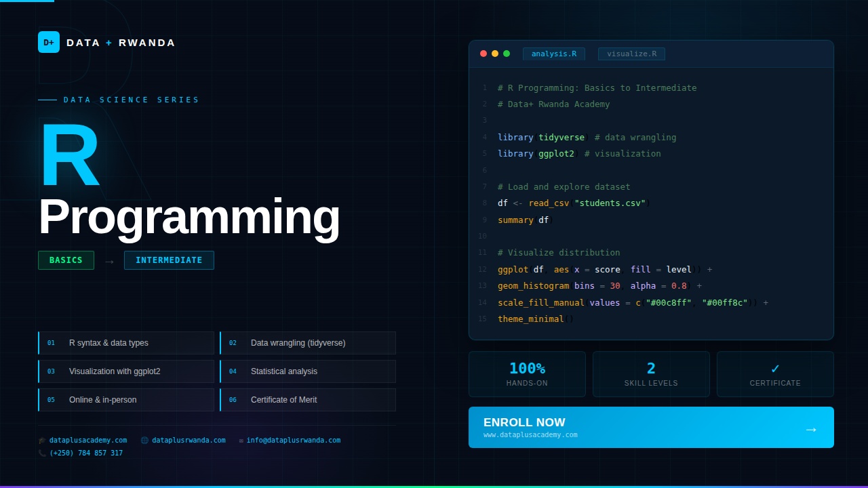868x488 pixels.
Task: Click the info@dataplusrwanda.com email link
Action: (x=294, y=441)
